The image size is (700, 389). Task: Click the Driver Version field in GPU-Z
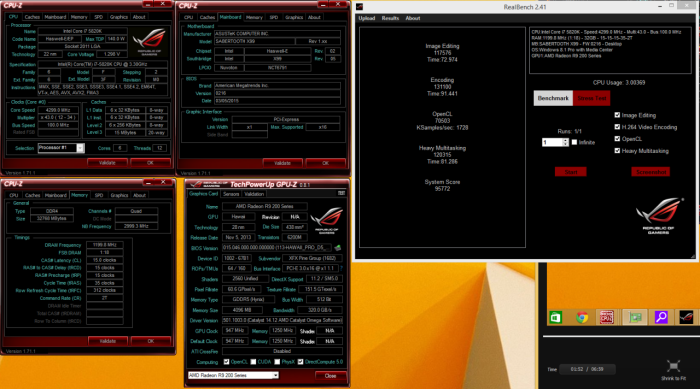tap(282, 320)
